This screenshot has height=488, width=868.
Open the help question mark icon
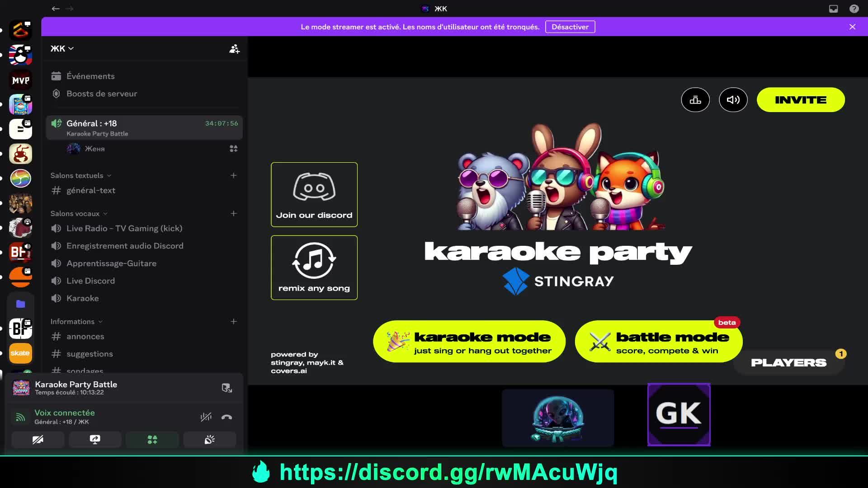pyautogui.click(x=854, y=9)
